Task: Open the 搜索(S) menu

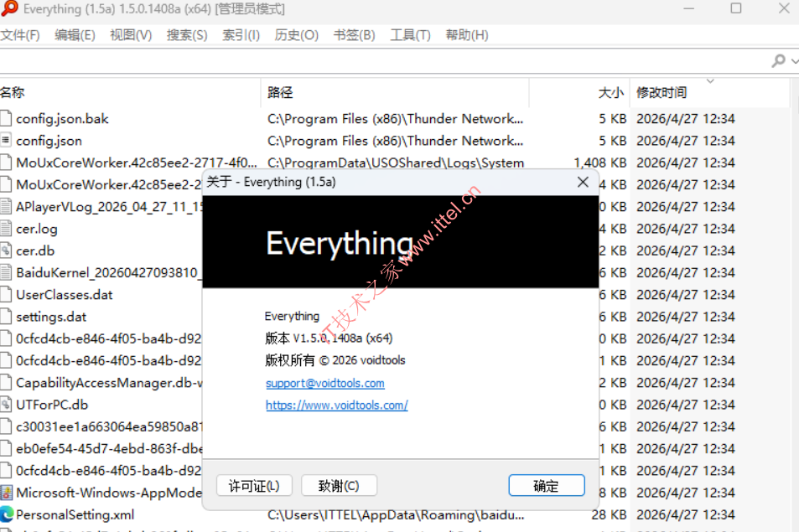Action: pyautogui.click(x=187, y=35)
